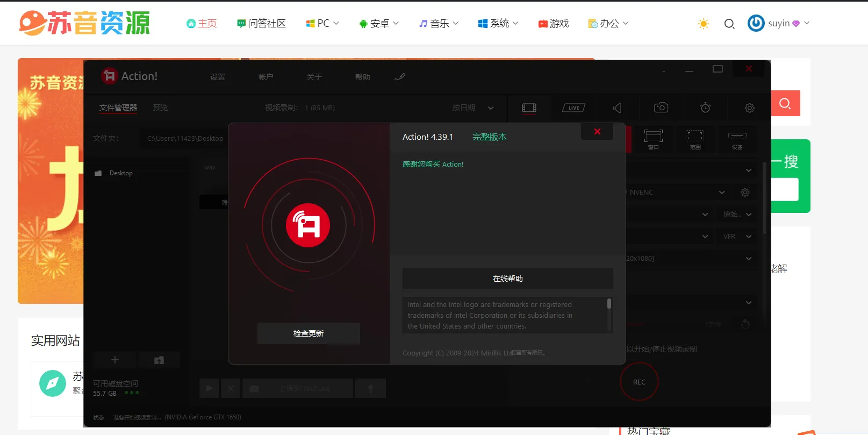The height and width of the screenshot is (435, 868).
Task: Expand the dropdown above the NVENC row
Action: click(x=749, y=170)
